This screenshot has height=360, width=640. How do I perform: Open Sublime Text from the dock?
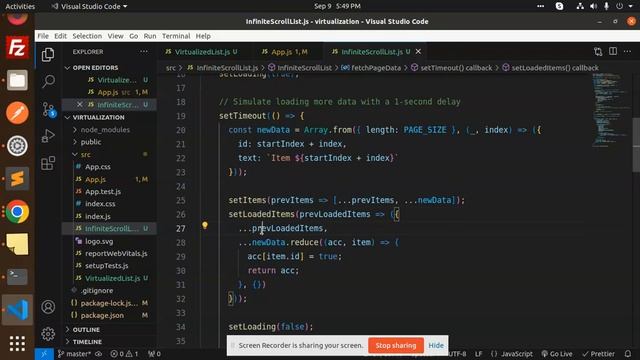pos(17,178)
